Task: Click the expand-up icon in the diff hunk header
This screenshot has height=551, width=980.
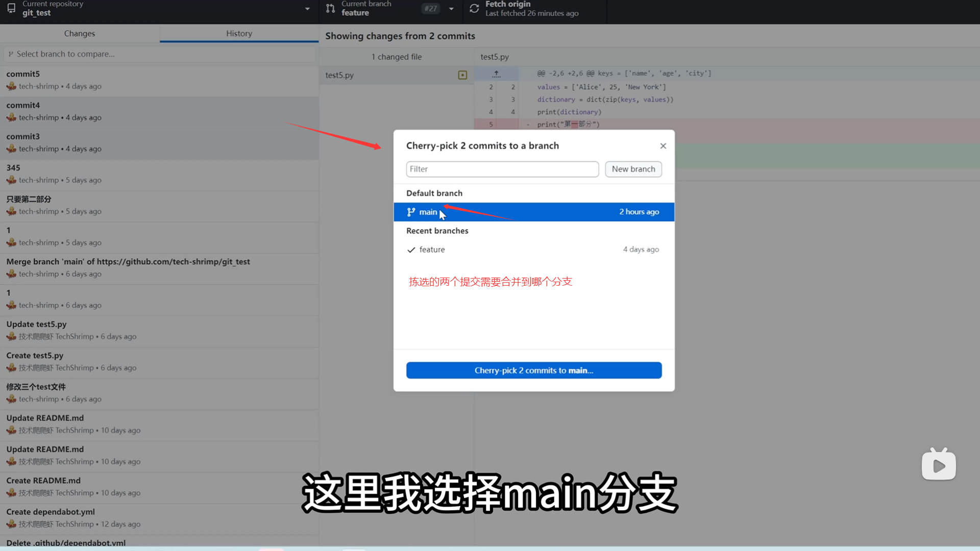Action: point(496,73)
